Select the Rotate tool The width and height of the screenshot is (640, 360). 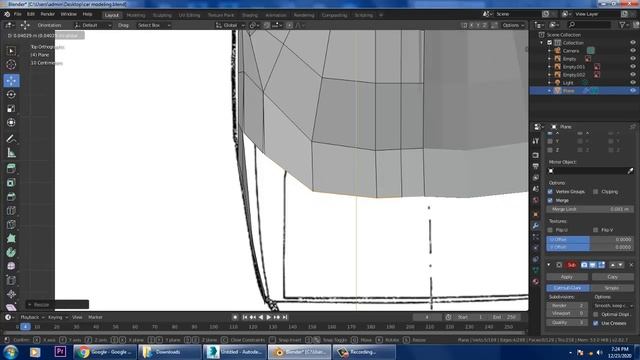11,94
